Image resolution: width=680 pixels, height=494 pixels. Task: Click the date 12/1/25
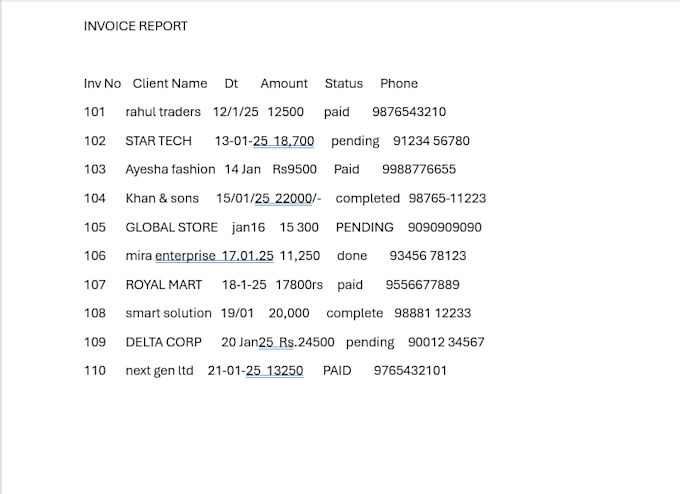235,112
